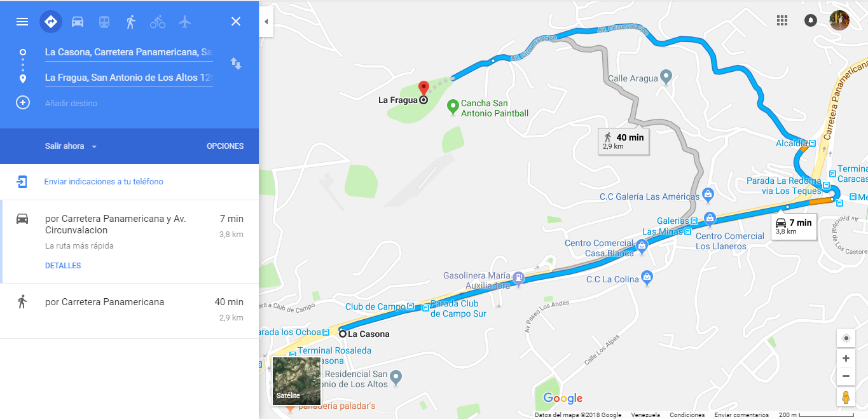Expand Salir ahora departure dropdown
The image size is (868, 419).
tap(71, 146)
